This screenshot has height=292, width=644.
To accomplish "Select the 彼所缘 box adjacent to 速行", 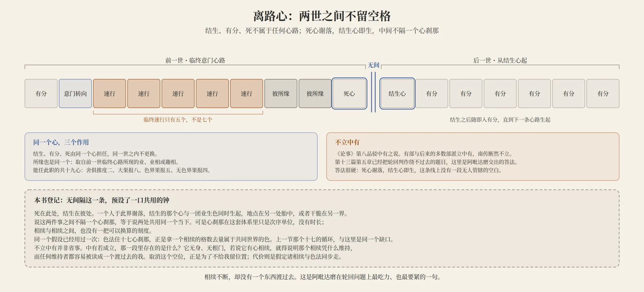I will [281, 93].
